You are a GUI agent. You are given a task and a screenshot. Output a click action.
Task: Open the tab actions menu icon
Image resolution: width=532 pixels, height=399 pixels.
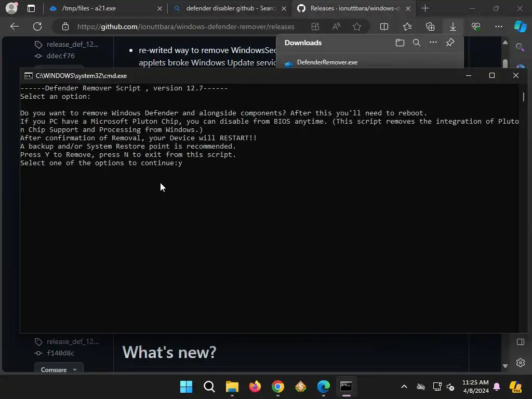coord(31,8)
